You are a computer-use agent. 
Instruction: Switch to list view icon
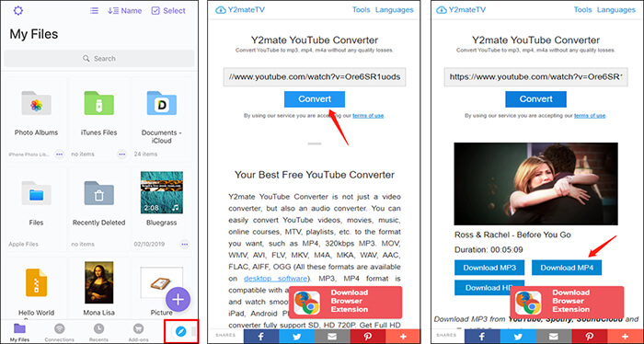tap(94, 11)
